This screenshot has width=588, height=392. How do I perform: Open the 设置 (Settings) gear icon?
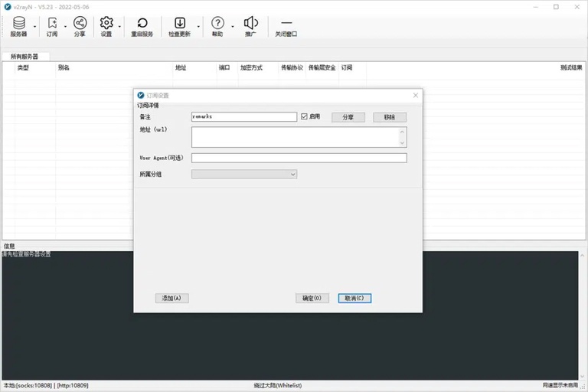(106, 26)
